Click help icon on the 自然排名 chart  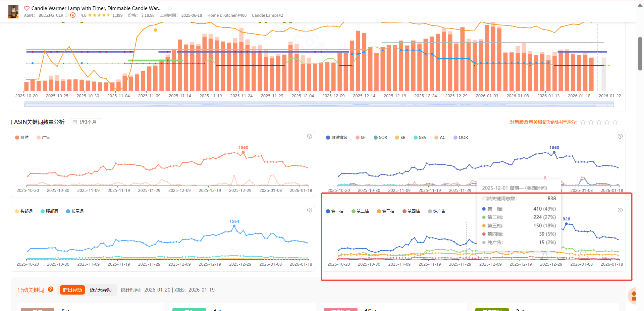point(620,136)
